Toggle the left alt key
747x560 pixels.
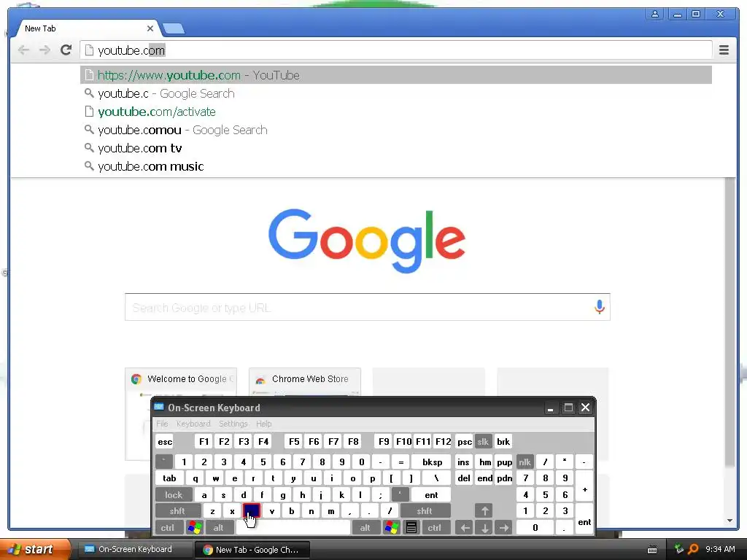click(x=219, y=528)
